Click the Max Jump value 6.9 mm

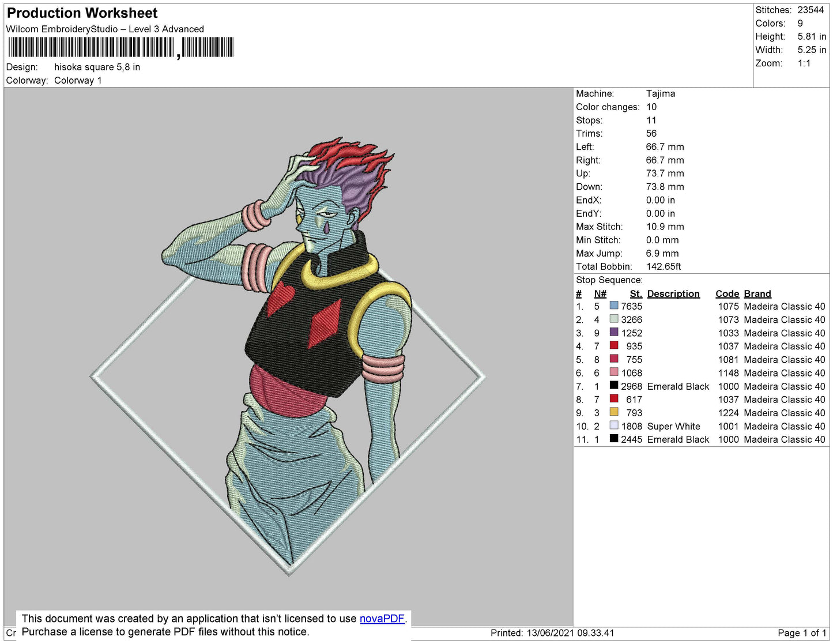[662, 253]
